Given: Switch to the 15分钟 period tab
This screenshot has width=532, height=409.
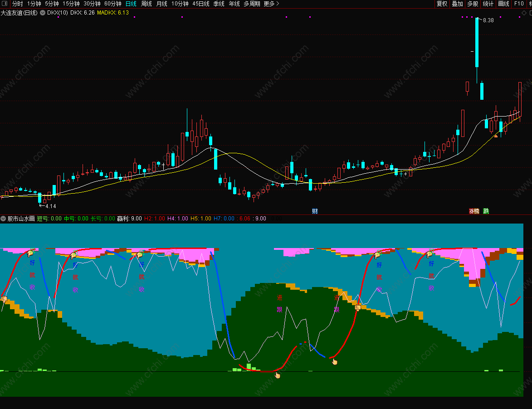Looking at the screenshot, I should coord(71,4).
